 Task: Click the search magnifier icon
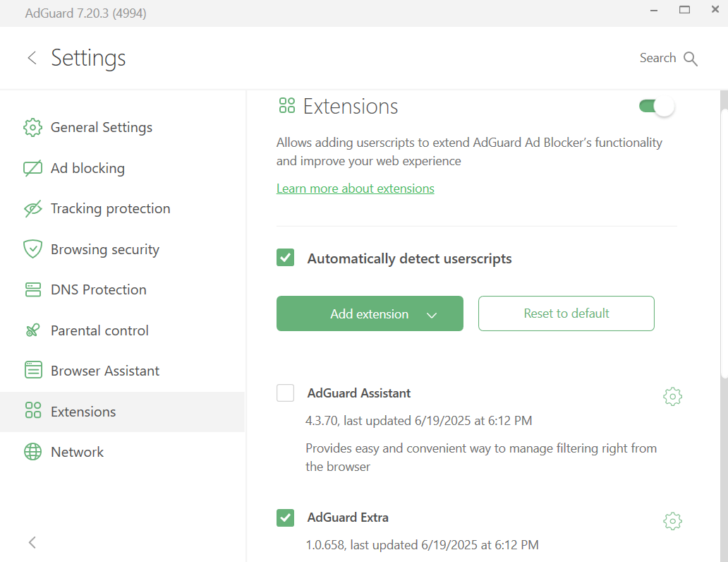tap(691, 59)
